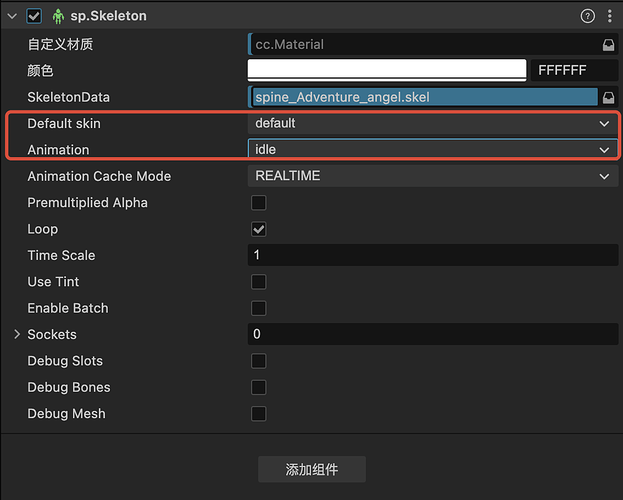Expand the Sockets array arrow

(17, 334)
